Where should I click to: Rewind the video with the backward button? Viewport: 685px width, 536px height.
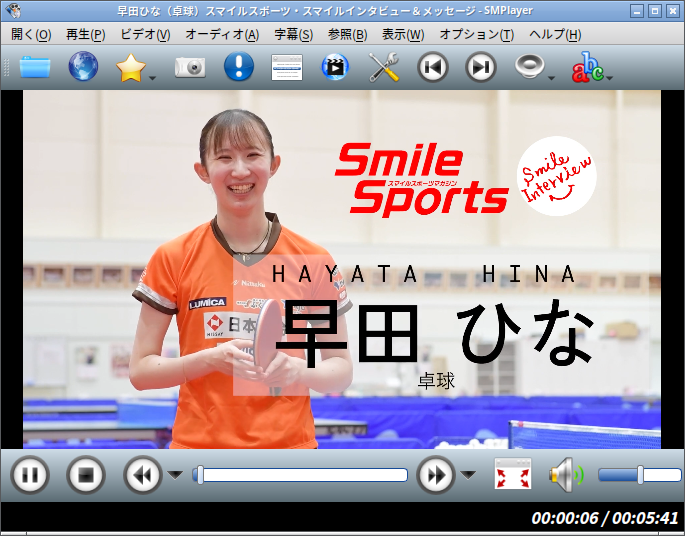click(142, 475)
